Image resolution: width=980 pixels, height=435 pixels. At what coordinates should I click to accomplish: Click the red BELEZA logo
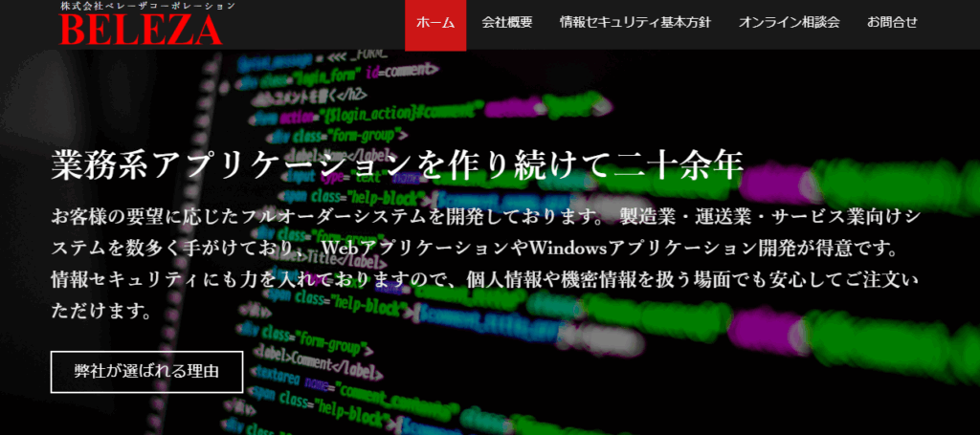141,31
